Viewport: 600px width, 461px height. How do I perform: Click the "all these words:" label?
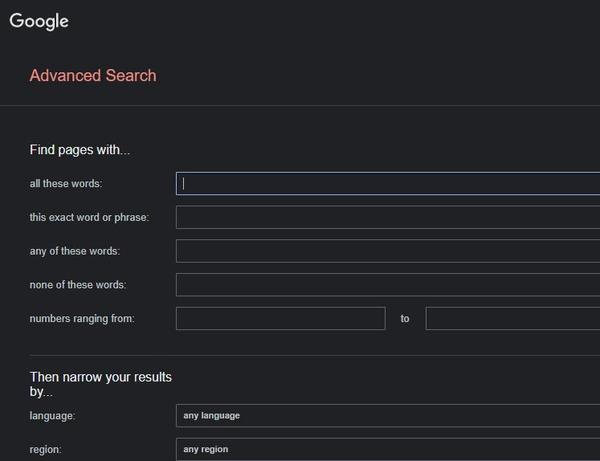(x=66, y=184)
